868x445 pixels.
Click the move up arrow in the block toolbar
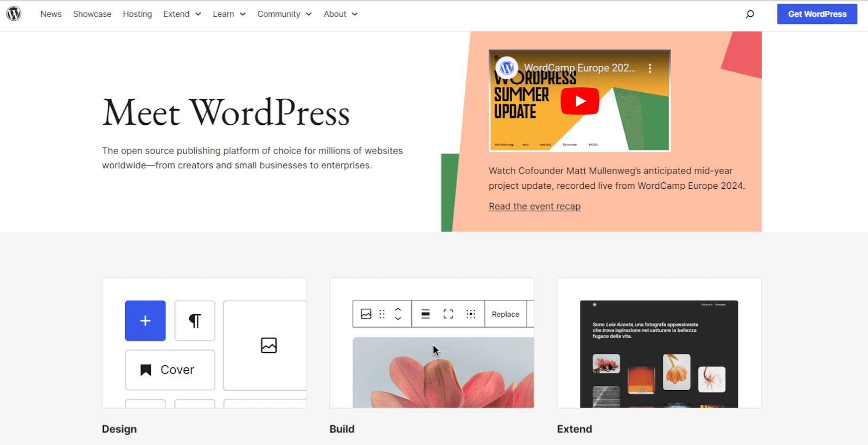point(398,309)
